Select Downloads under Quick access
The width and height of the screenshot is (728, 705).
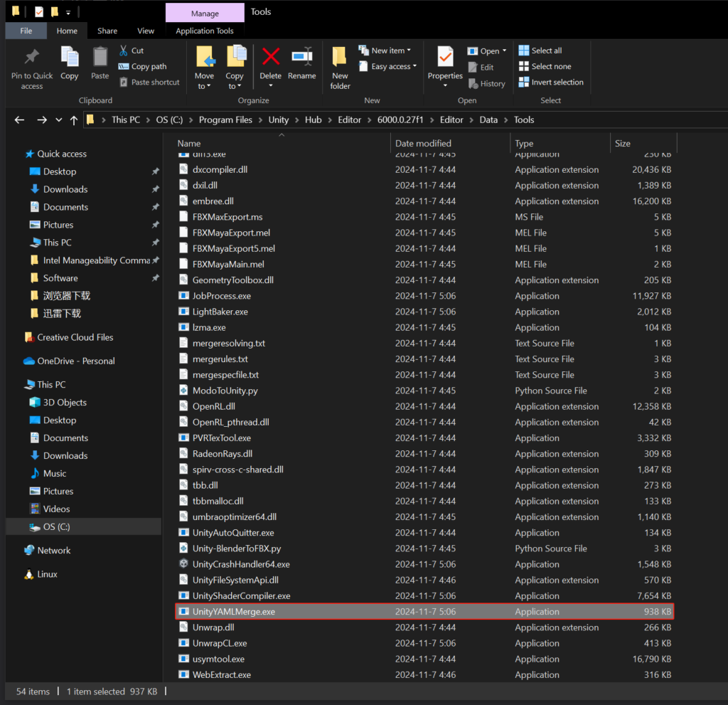(65, 189)
